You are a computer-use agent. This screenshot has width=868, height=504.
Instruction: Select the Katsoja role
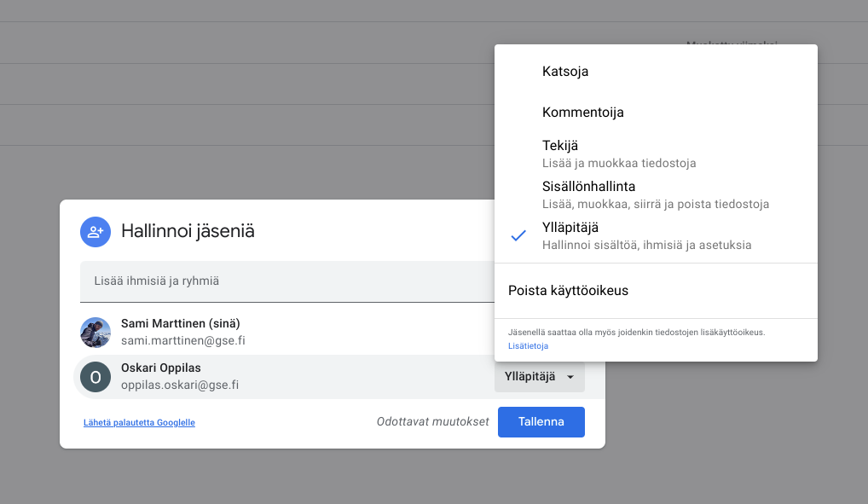pyautogui.click(x=565, y=72)
